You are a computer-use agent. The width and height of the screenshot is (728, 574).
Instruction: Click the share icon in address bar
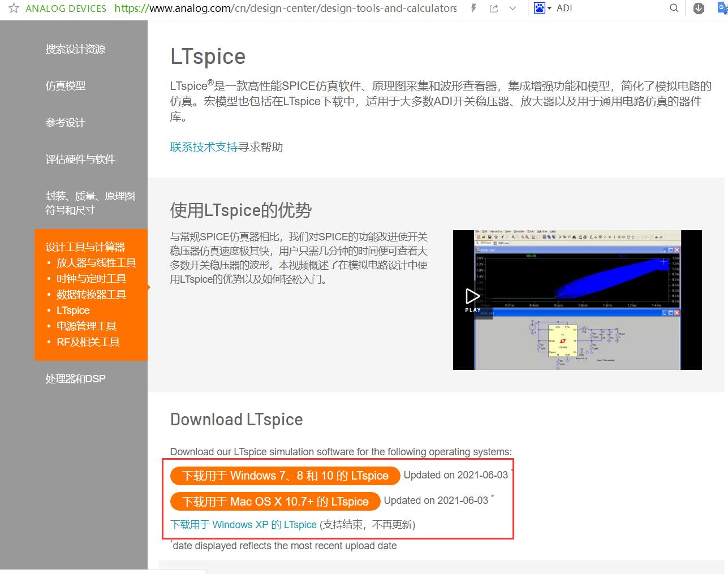pos(494,8)
